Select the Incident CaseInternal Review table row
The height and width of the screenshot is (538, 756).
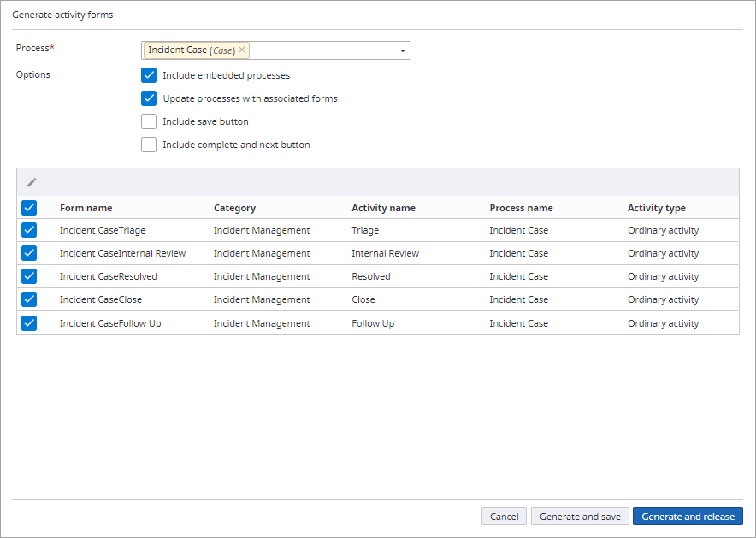click(x=29, y=252)
